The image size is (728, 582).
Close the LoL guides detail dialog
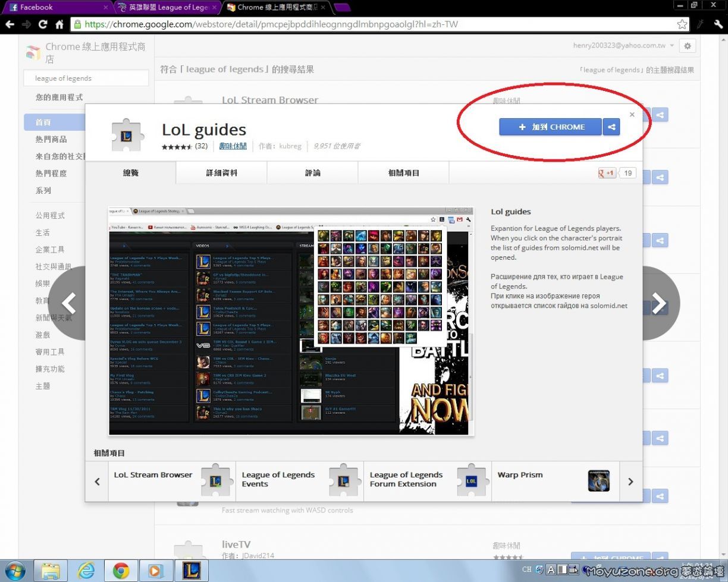click(x=632, y=115)
